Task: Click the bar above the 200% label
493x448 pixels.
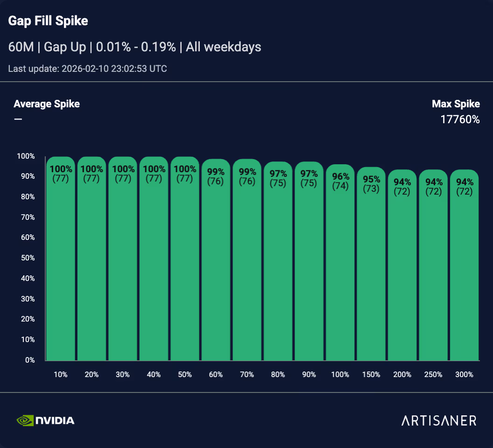Action: pos(402,265)
